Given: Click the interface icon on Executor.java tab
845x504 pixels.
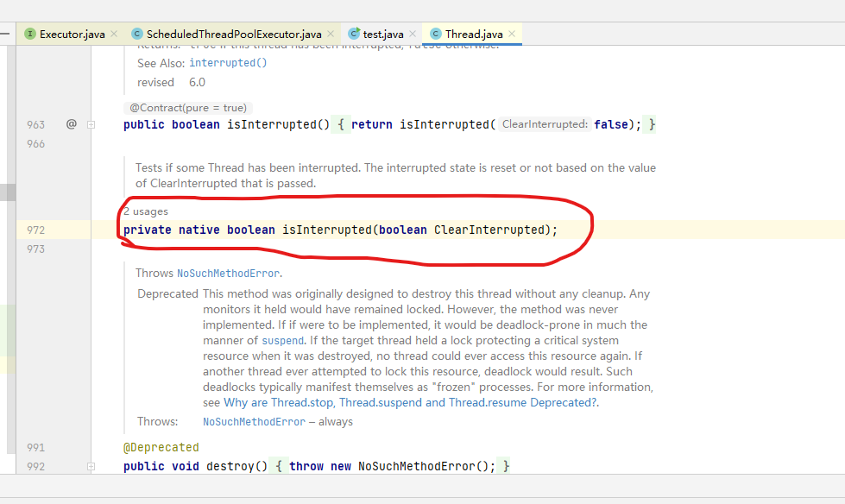Looking at the screenshot, I should pyautogui.click(x=30, y=34).
